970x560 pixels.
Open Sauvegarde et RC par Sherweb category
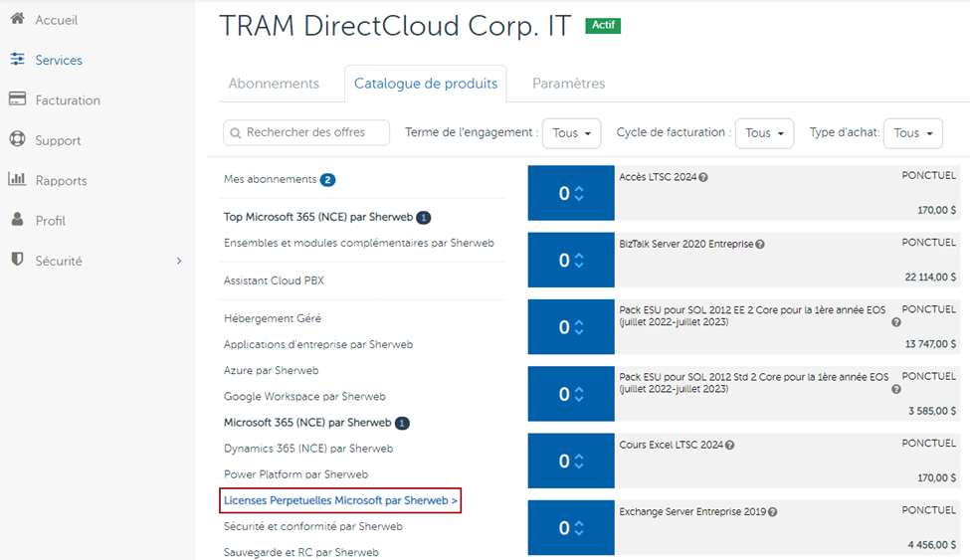[301, 553]
